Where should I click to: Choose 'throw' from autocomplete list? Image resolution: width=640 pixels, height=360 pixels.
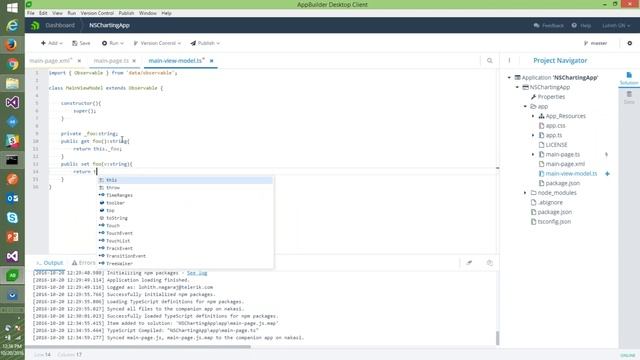185,188
